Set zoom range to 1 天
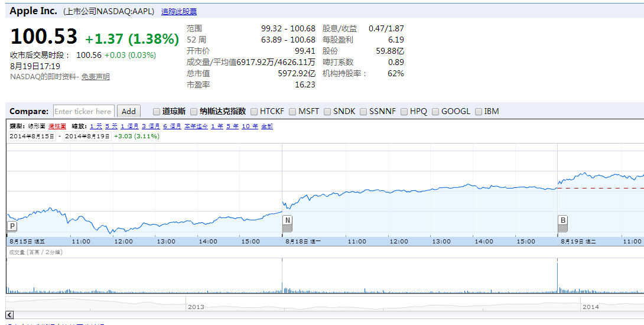 (96, 126)
